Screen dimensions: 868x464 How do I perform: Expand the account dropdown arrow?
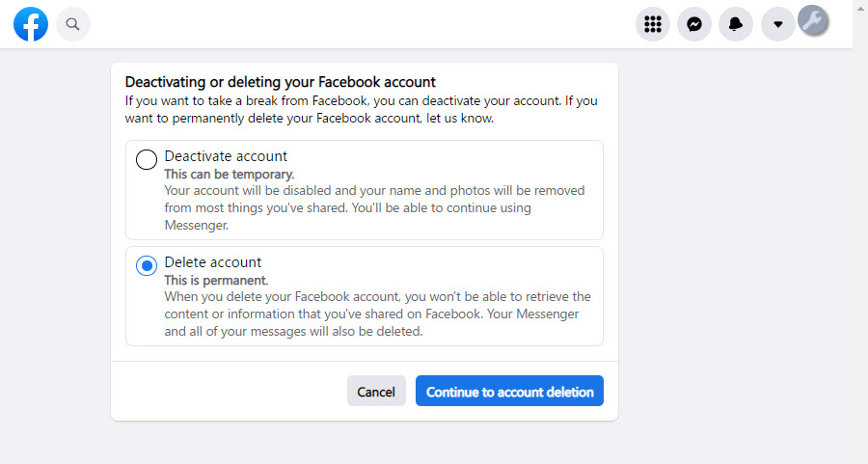[777, 24]
